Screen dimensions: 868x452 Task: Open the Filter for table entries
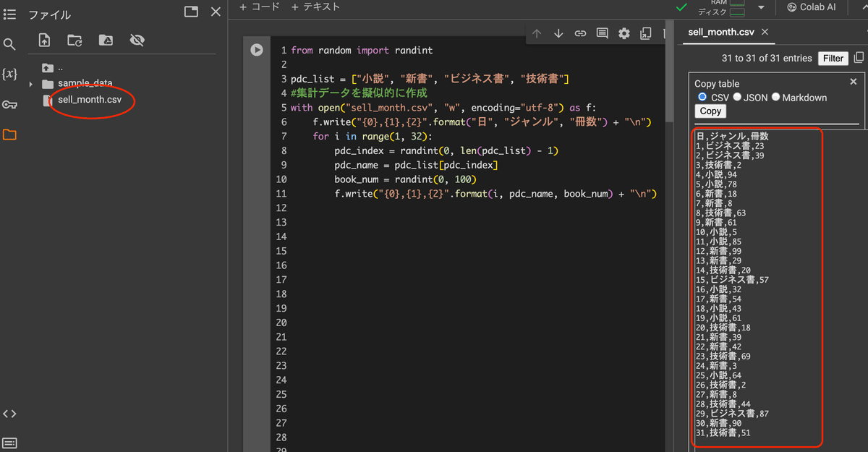tap(833, 58)
